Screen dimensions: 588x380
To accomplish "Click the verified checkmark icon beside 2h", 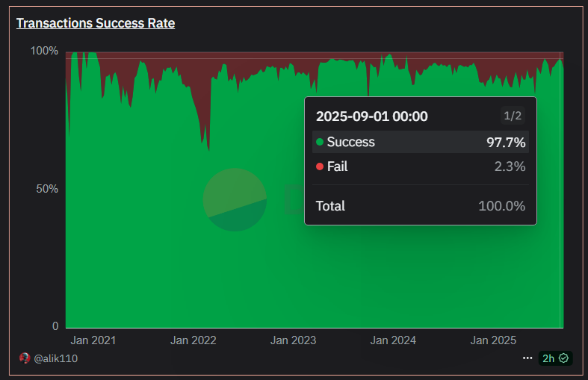I will pos(563,358).
